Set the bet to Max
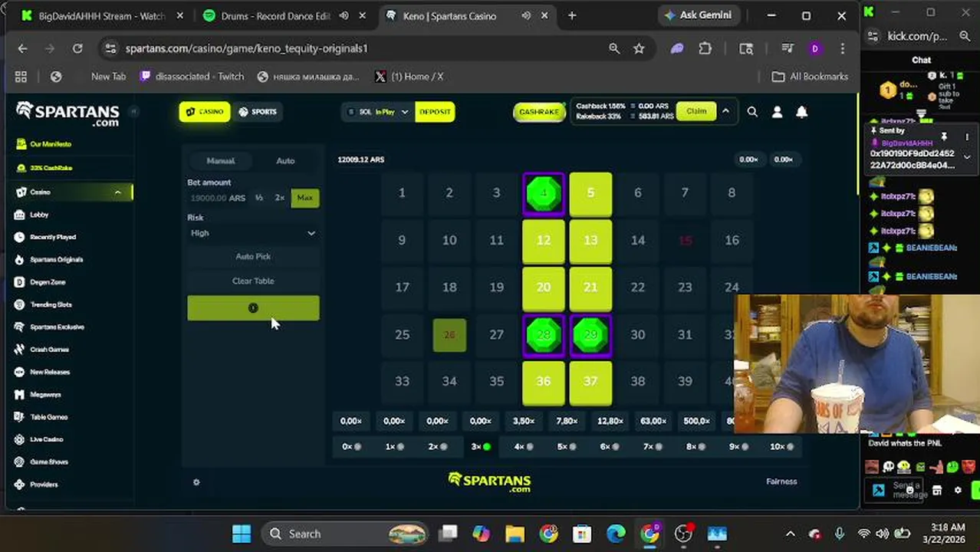 pos(305,198)
